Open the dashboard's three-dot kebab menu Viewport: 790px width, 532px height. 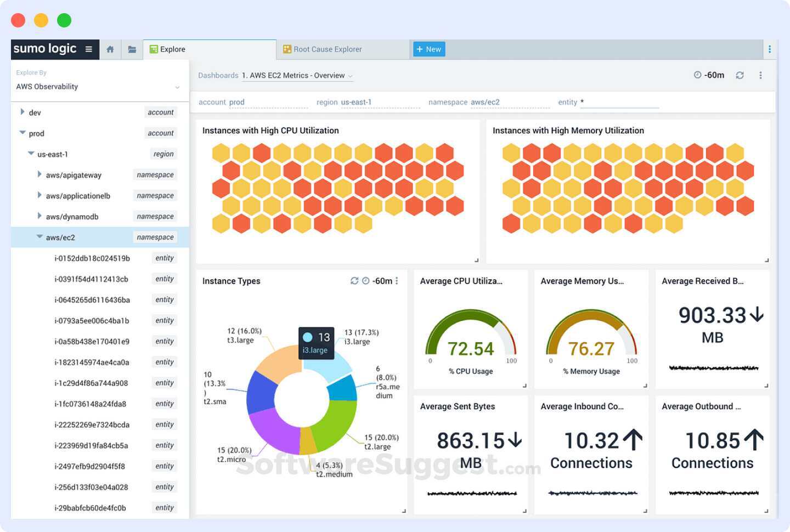(x=760, y=75)
